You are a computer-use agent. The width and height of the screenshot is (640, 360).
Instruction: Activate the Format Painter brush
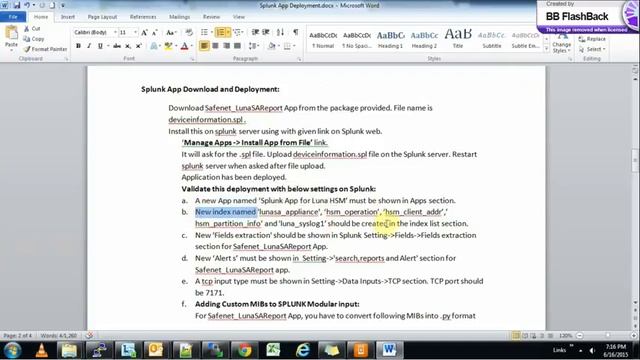(x=45, y=49)
